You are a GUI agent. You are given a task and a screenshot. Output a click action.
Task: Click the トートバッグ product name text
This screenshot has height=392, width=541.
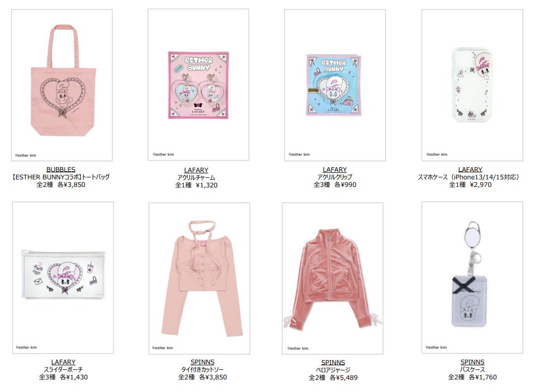coord(96,177)
